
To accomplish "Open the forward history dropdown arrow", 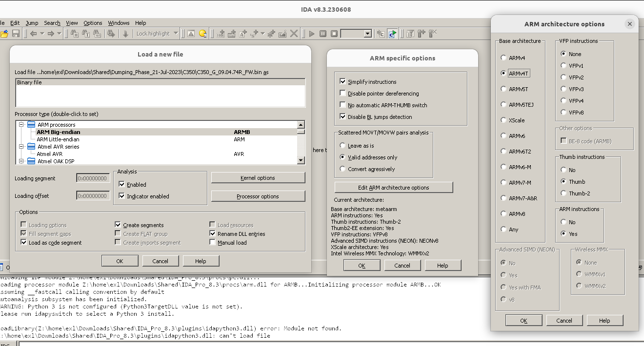I will [x=60, y=34].
